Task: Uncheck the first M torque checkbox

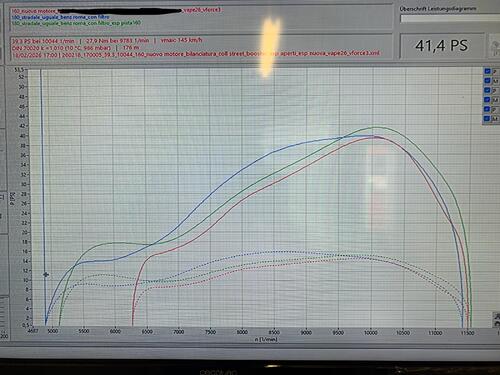Action: point(487,81)
